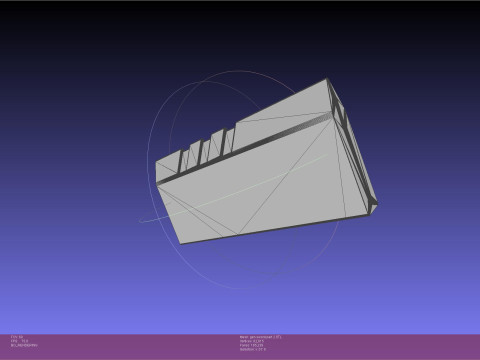Image resolution: width=480 pixels, height=360 pixels.
Task: Click the Faces count line in info bar
Action: 251,345
